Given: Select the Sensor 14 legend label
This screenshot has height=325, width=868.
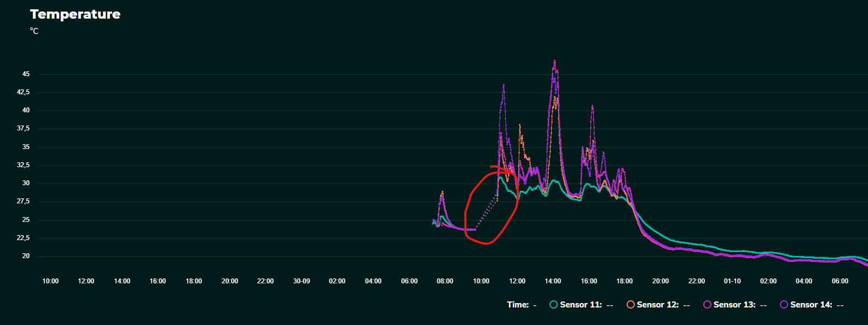Looking at the screenshot, I should click(811, 305).
